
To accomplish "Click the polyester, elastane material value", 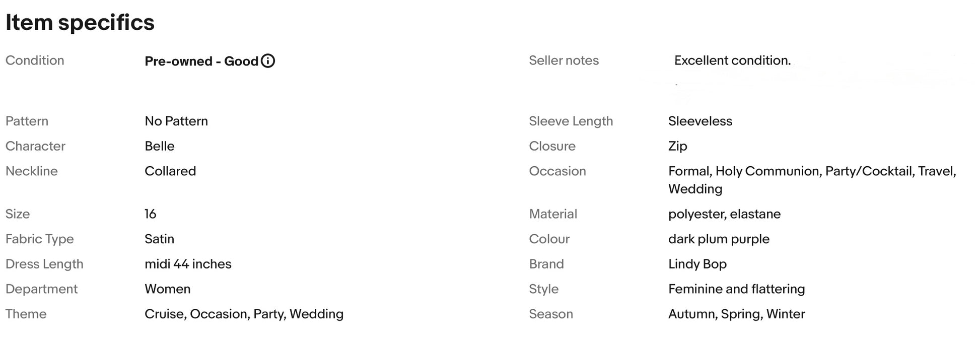I will tap(724, 214).
